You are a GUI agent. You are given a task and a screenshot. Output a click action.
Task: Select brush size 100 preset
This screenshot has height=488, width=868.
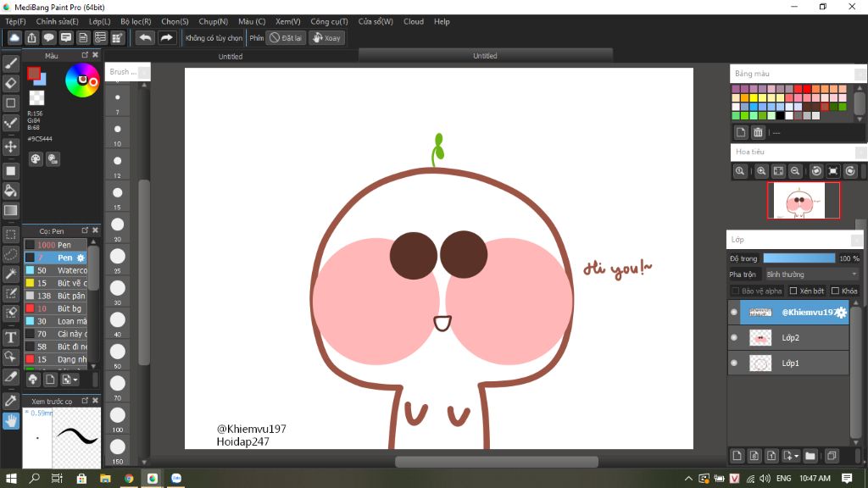(x=117, y=419)
